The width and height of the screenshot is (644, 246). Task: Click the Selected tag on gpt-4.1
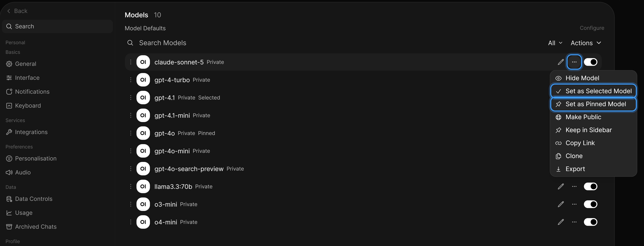coord(209,98)
